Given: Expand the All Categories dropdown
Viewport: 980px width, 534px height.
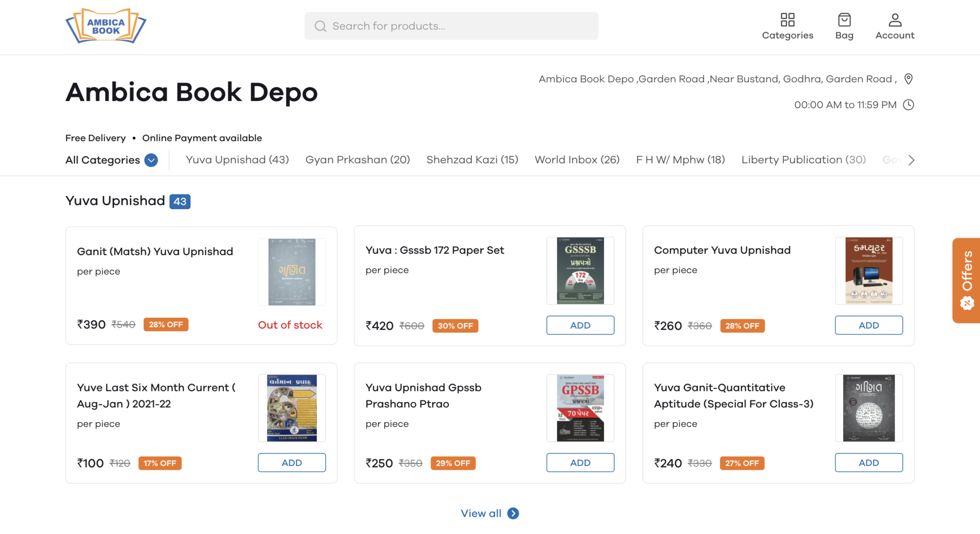Looking at the screenshot, I should [151, 160].
